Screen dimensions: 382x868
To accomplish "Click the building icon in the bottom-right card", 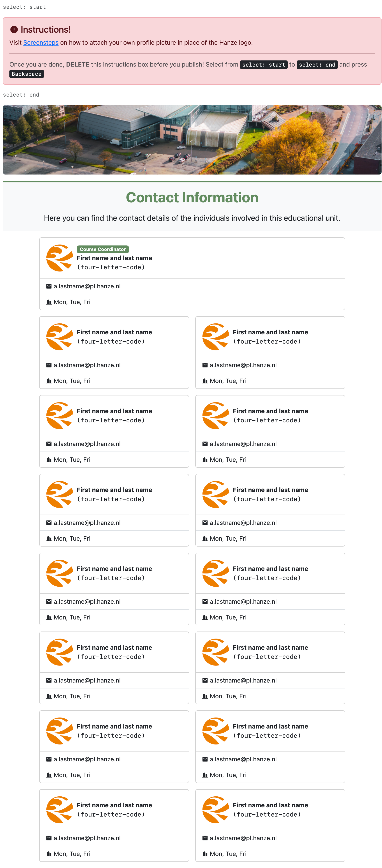I will [x=205, y=854].
